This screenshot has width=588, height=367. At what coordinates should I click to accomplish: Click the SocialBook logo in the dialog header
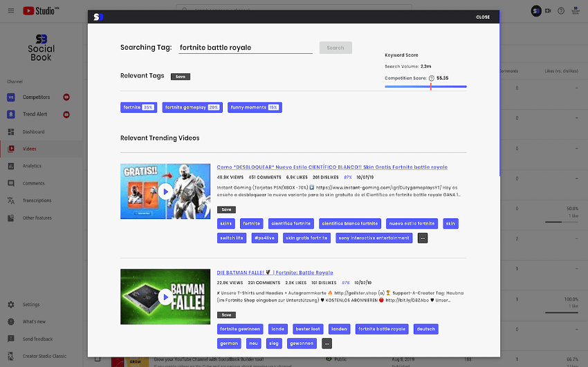pos(98,17)
